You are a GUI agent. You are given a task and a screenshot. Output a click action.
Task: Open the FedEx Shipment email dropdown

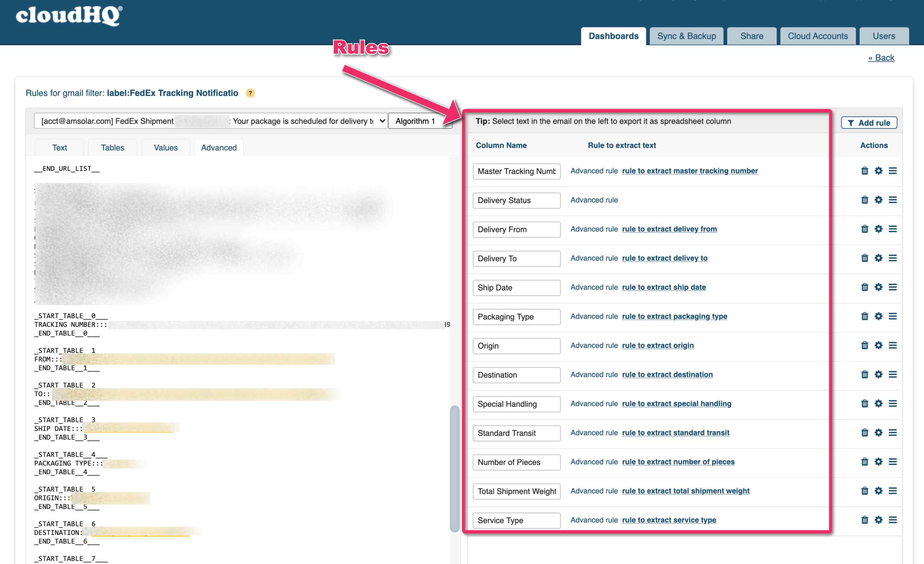[211, 121]
